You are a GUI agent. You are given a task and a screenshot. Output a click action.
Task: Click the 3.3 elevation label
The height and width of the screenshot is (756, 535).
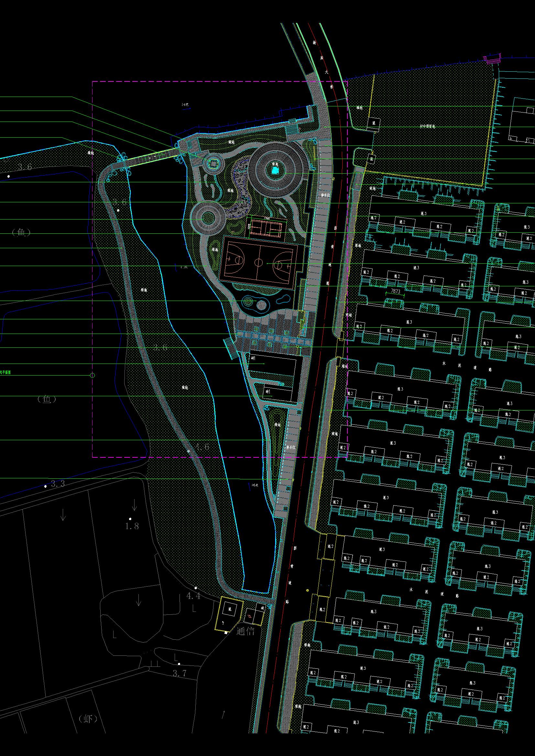(x=58, y=484)
